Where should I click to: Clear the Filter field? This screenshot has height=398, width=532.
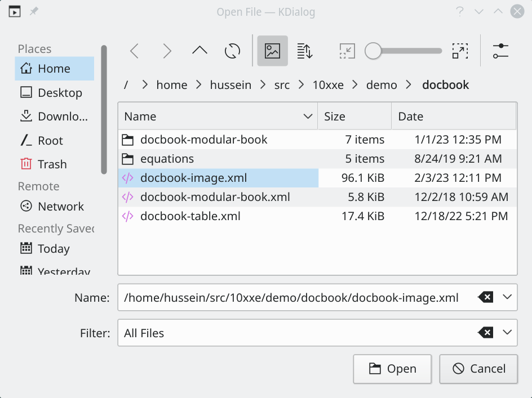click(486, 333)
